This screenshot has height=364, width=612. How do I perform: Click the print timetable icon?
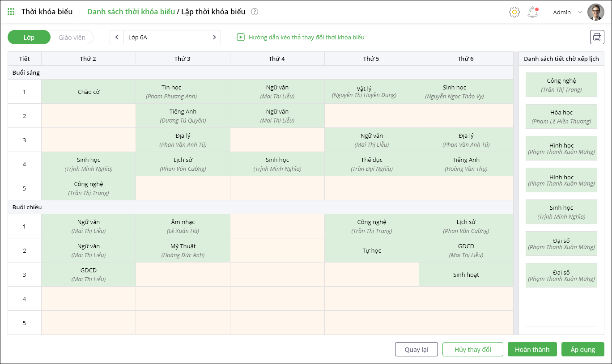coord(597,37)
